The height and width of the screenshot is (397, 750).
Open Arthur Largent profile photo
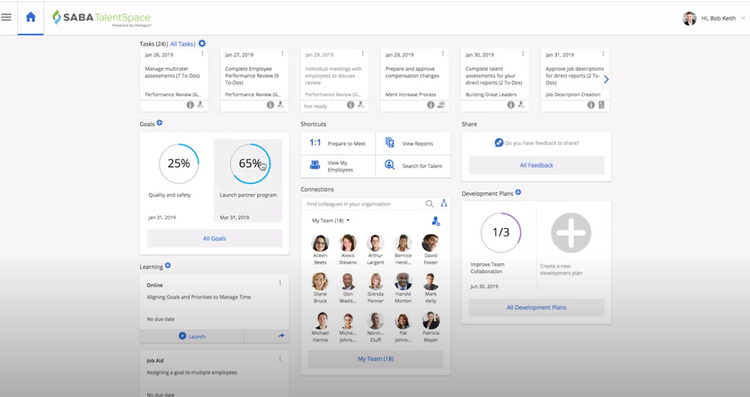click(x=375, y=243)
